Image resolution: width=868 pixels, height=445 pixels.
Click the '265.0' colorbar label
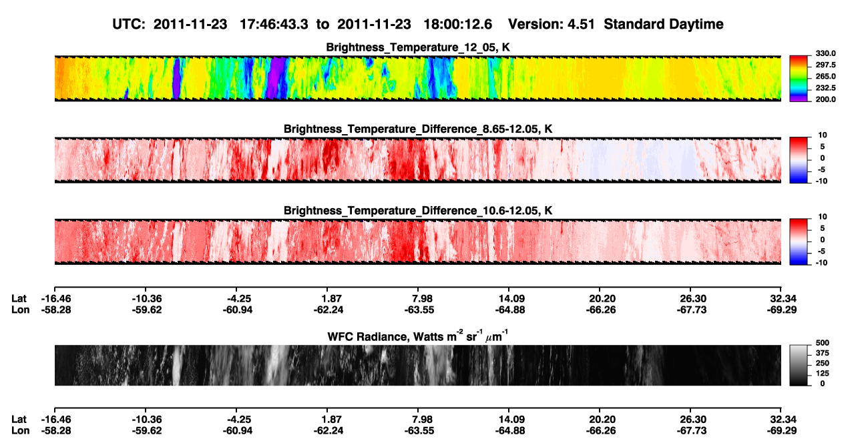[825, 77]
